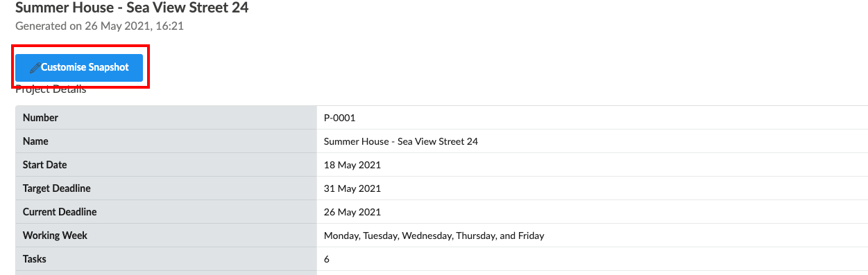The image size is (868, 275).
Task: Click the Monday through Friday working week value
Action: click(434, 236)
